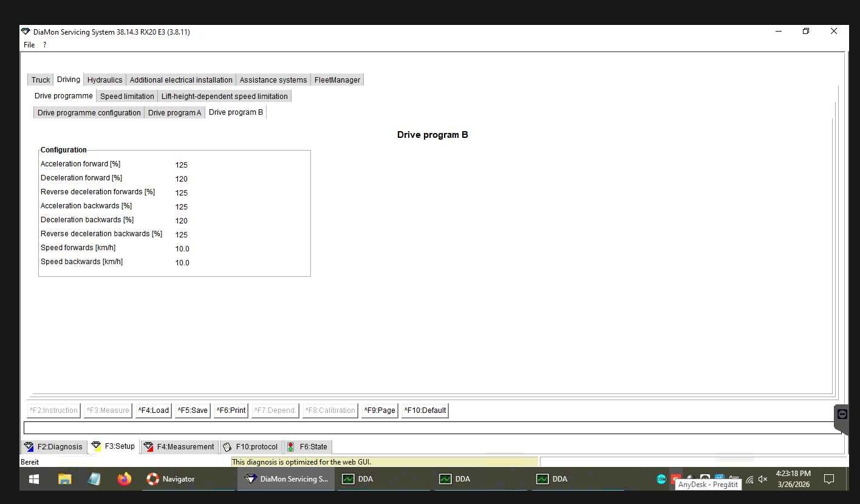Image resolution: width=860 pixels, height=504 pixels.
Task: Switch to Drive program A tab
Action: [x=174, y=112]
